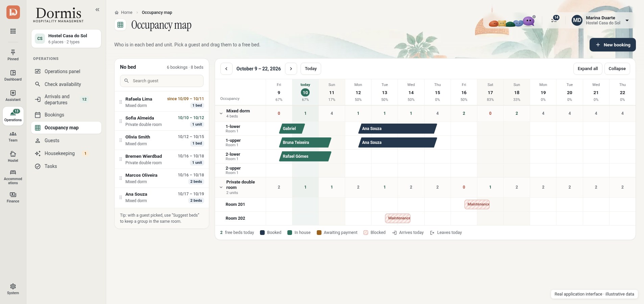The width and height of the screenshot is (644, 304).
Task: Open the Assistant rail item
Action: coord(13,95)
